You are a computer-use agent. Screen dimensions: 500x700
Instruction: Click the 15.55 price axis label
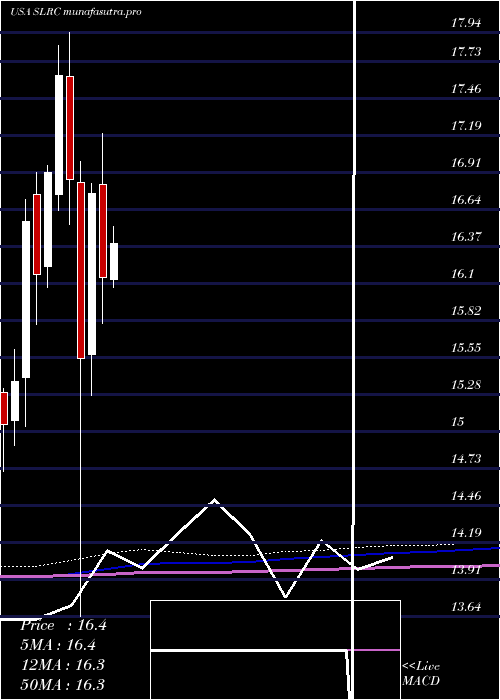(466, 348)
